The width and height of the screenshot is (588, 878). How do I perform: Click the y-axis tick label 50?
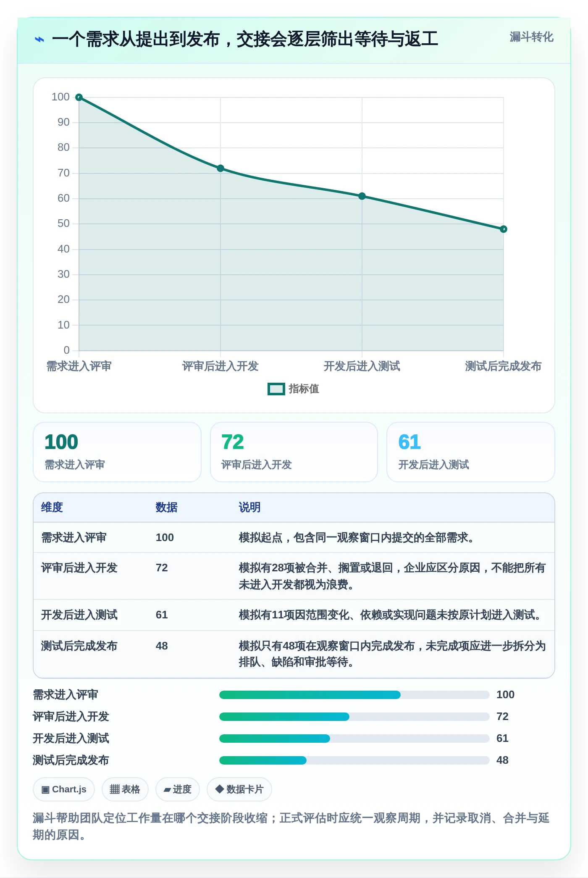[x=64, y=223]
